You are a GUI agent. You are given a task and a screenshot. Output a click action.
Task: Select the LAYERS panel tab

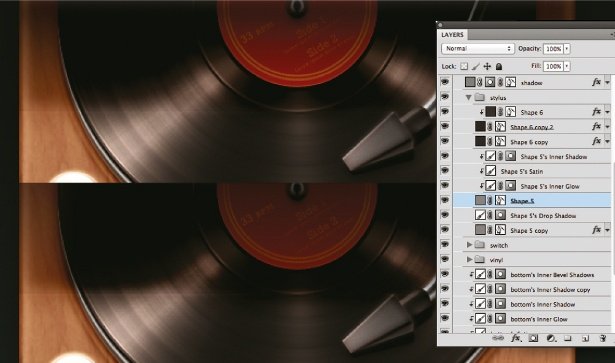pyautogui.click(x=453, y=34)
